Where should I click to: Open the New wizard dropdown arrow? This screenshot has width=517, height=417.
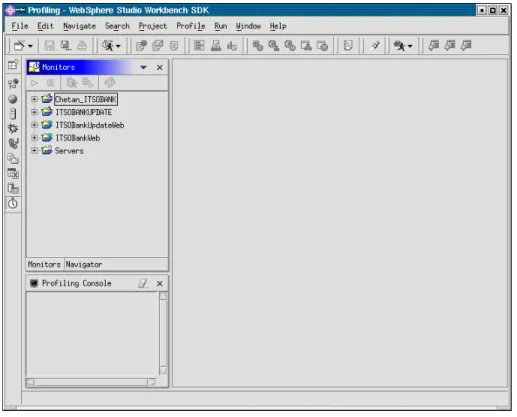(30, 46)
